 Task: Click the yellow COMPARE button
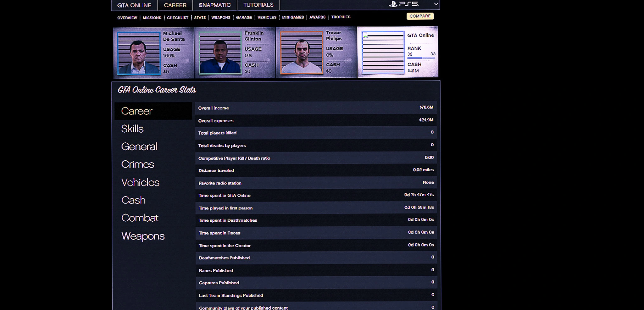(420, 16)
